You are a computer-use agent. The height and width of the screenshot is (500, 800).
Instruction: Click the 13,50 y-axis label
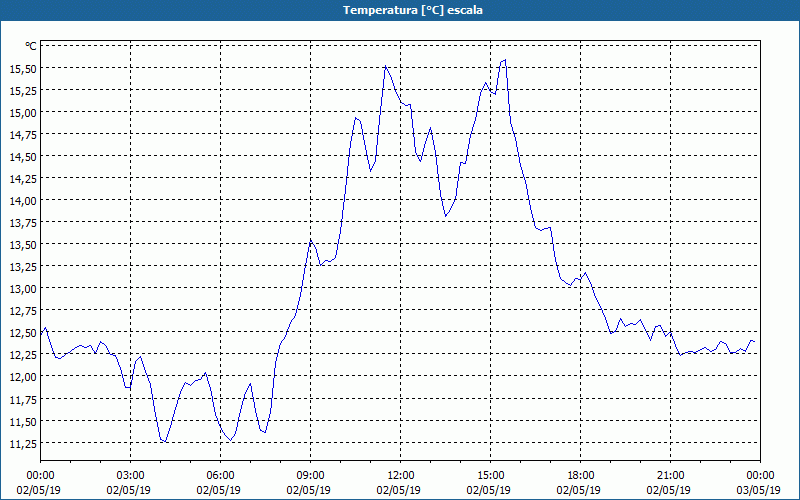click(23, 244)
